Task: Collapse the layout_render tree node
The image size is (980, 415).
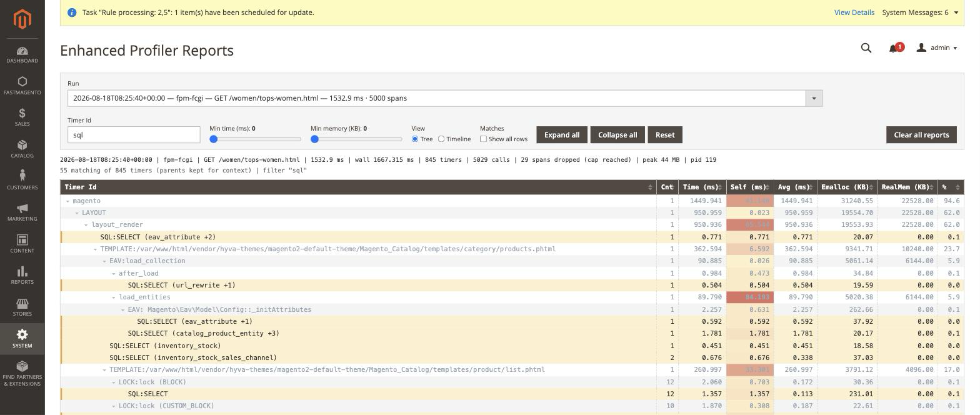Action: click(x=86, y=225)
